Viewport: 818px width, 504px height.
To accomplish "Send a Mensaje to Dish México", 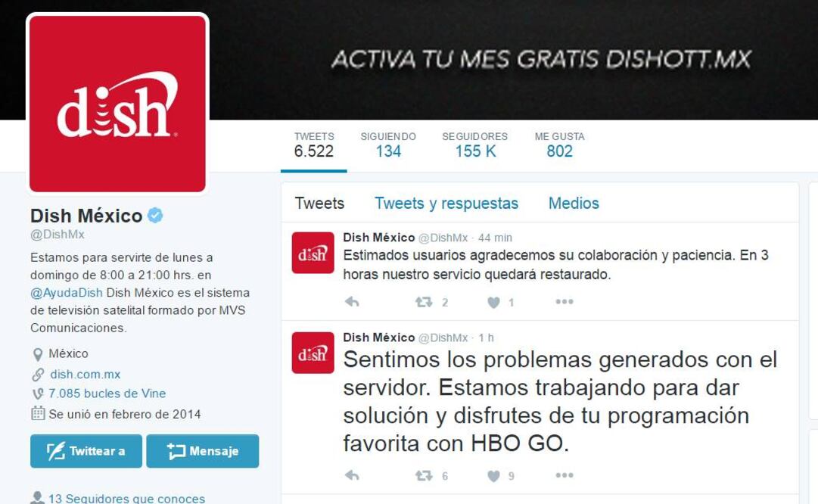I will pos(202,451).
